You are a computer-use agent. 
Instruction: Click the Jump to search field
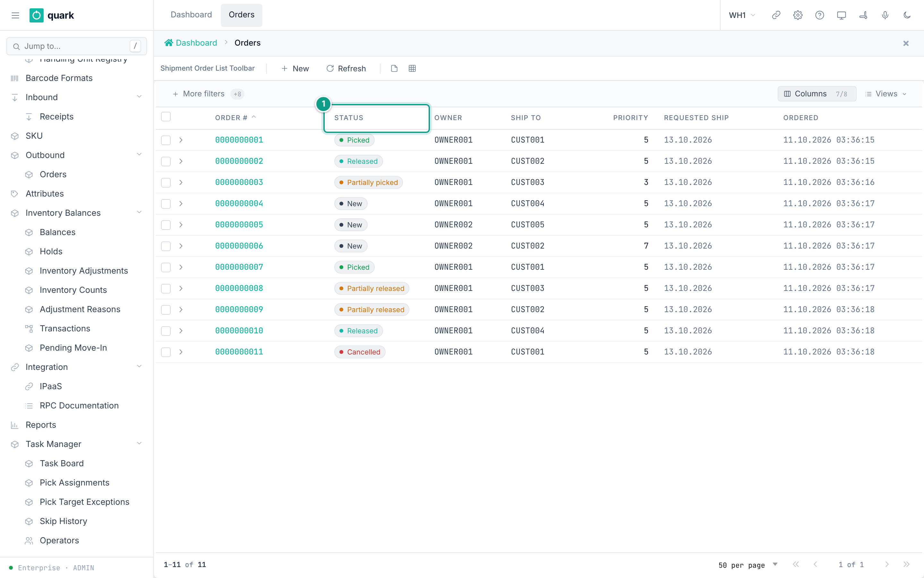tap(76, 46)
